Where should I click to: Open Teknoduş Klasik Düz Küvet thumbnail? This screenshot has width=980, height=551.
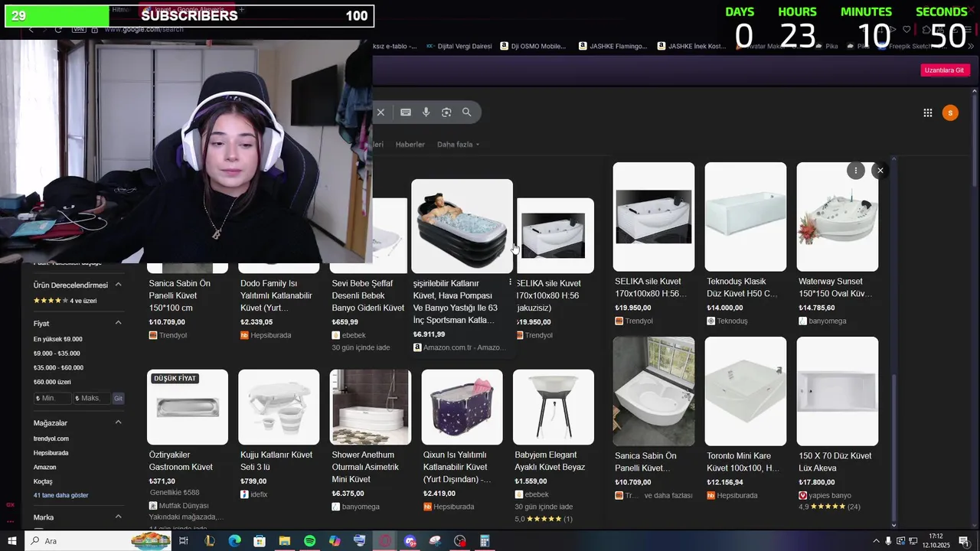tap(746, 217)
